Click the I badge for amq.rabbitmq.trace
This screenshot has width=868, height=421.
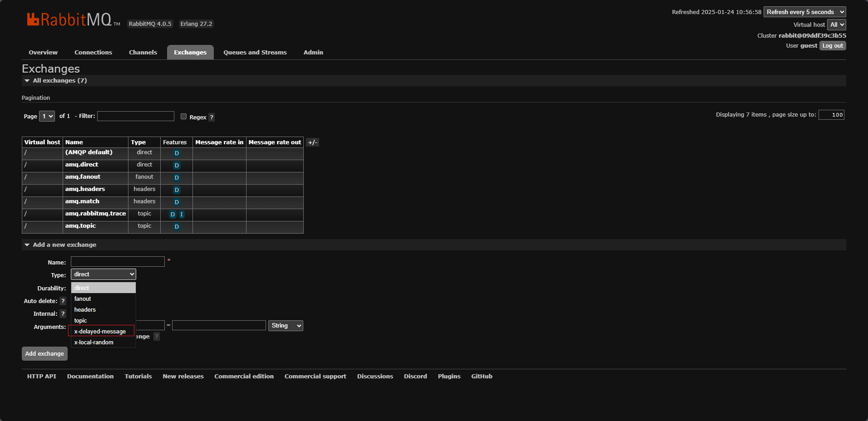point(182,215)
